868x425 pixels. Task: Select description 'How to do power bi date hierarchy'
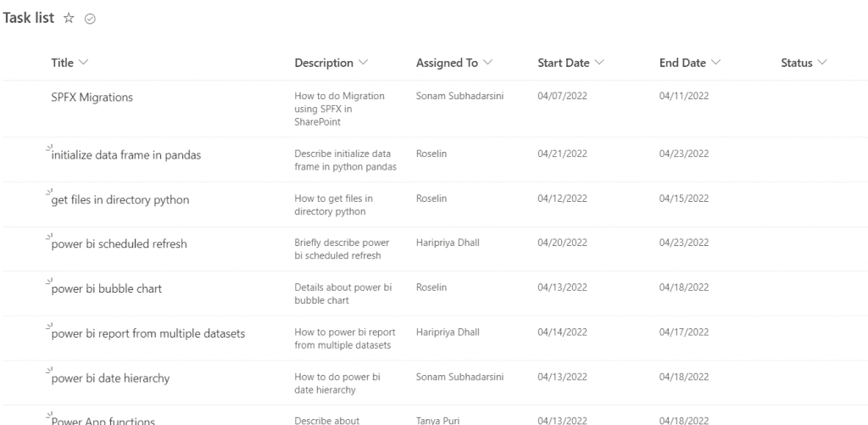[x=337, y=383]
